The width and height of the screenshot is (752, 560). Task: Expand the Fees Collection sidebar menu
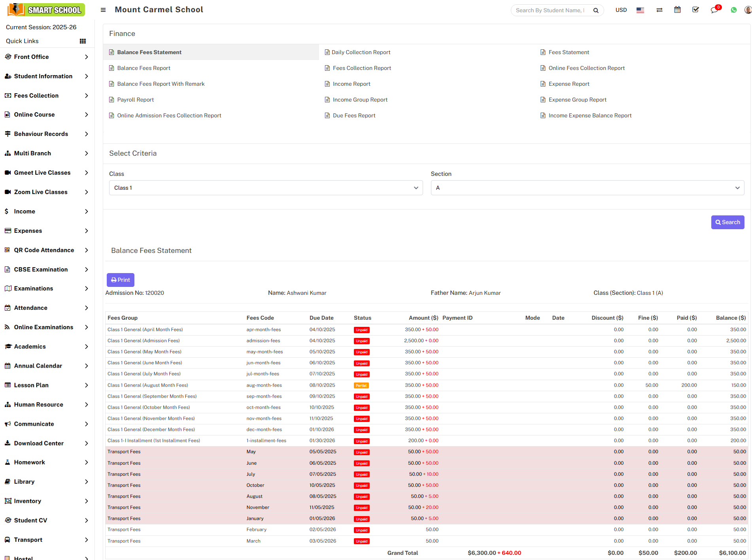coord(47,96)
